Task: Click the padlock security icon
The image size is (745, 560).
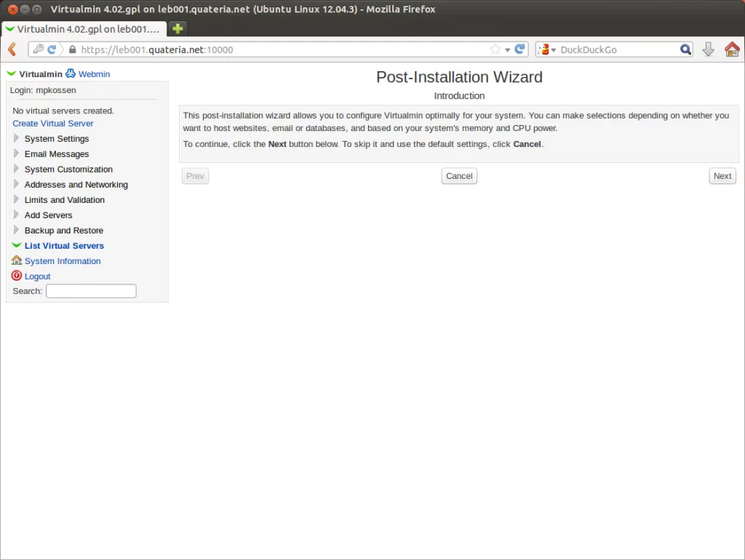Action: coord(73,49)
